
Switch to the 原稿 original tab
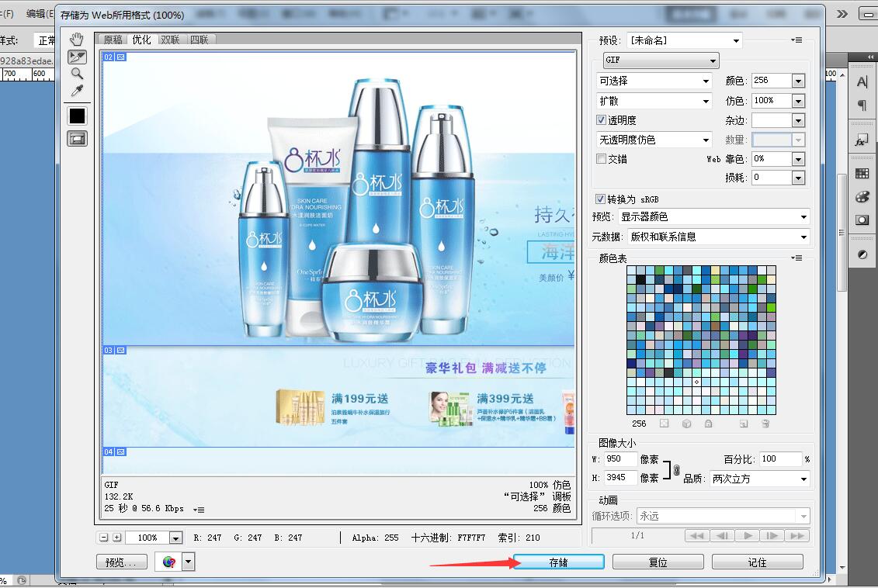113,40
